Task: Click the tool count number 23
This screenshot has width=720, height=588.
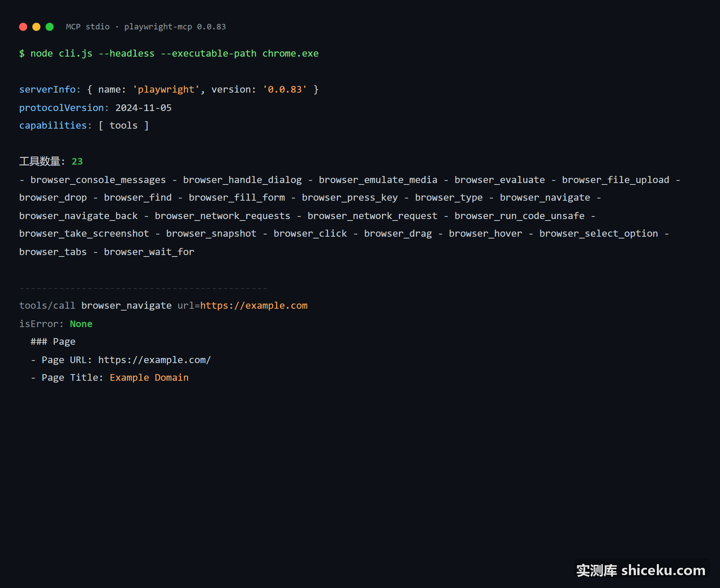Action: pos(77,162)
